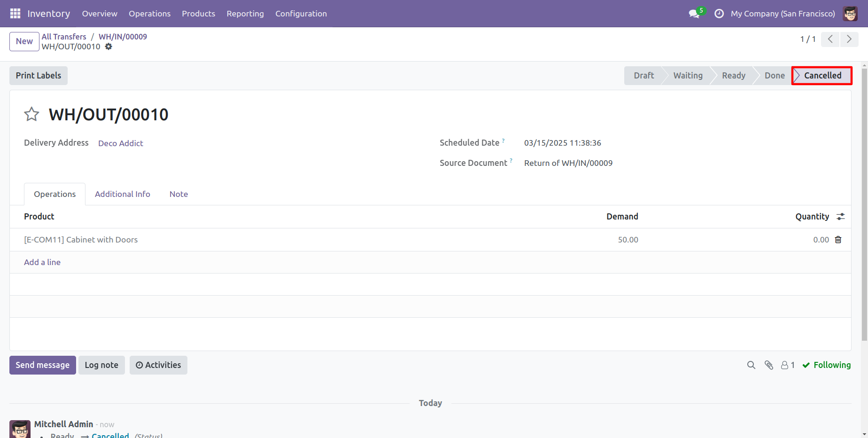Click the Print Labels button
This screenshot has height=438, width=868.
pyautogui.click(x=39, y=76)
